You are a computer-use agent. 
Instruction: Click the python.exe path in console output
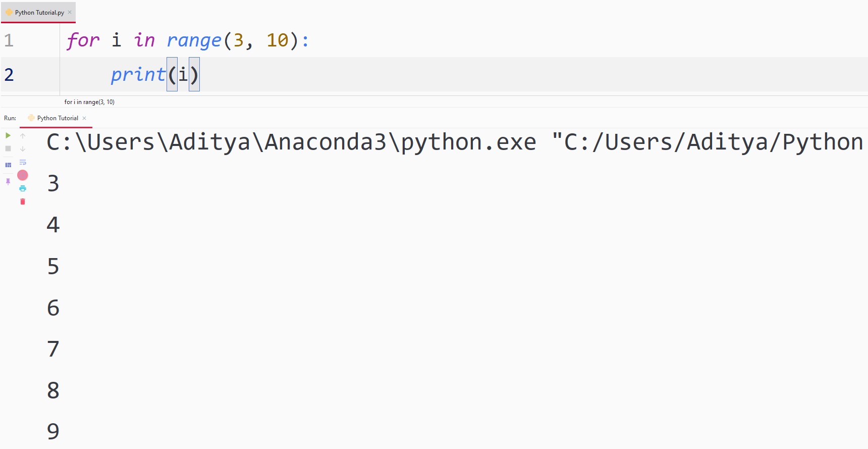[x=291, y=142]
